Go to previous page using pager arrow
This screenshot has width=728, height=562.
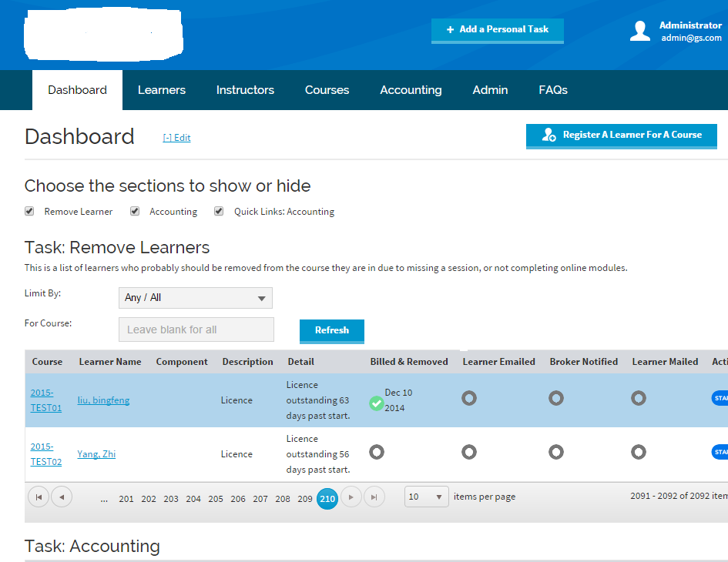(x=62, y=497)
